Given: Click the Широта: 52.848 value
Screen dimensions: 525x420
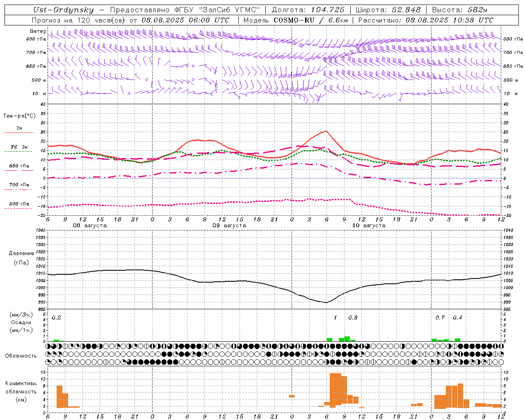Looking at the screenshot, I should tap(388, 10).
